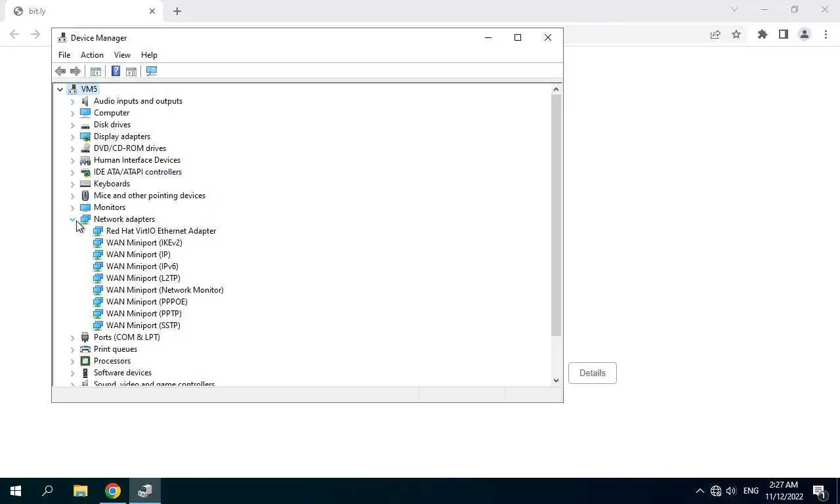Select WAN Miniport (IPv6)
The height and width of the screenshot is (504, 840).
[142, 266]
